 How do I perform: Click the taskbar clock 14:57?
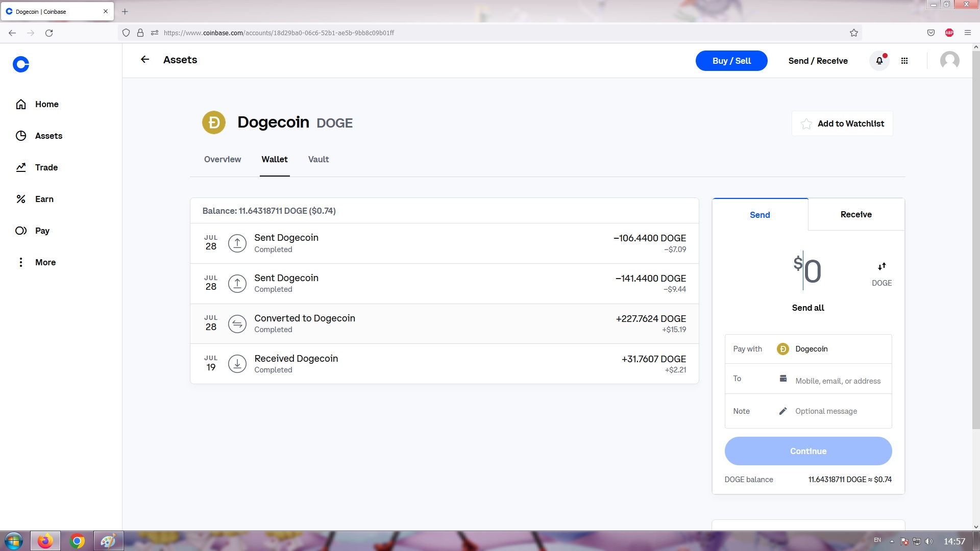coord(954,541)
